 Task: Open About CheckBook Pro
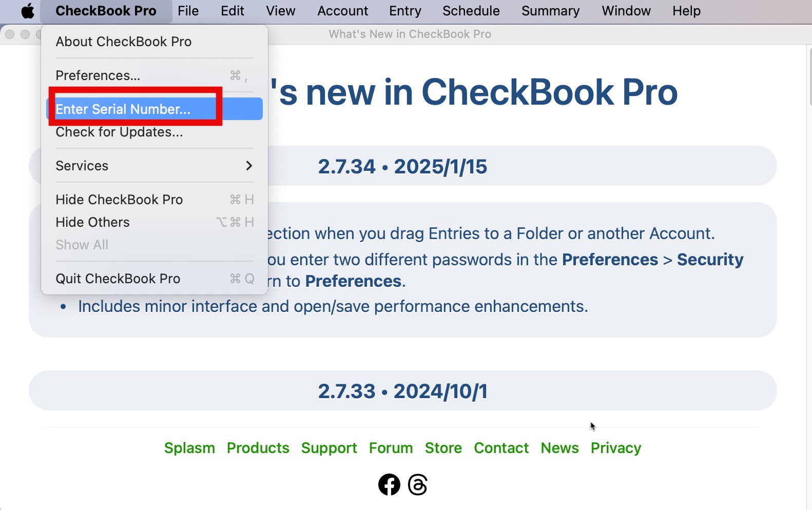(123, 42)
